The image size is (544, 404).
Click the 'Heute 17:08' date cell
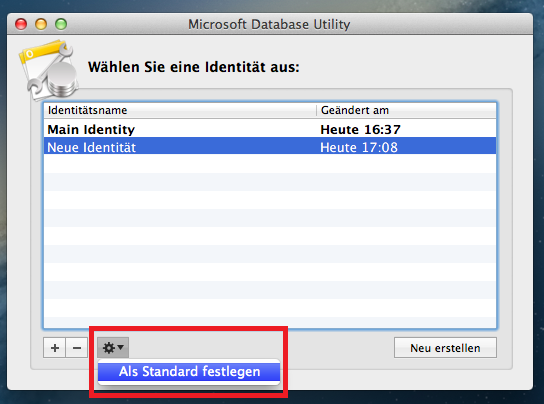[359, 148]
